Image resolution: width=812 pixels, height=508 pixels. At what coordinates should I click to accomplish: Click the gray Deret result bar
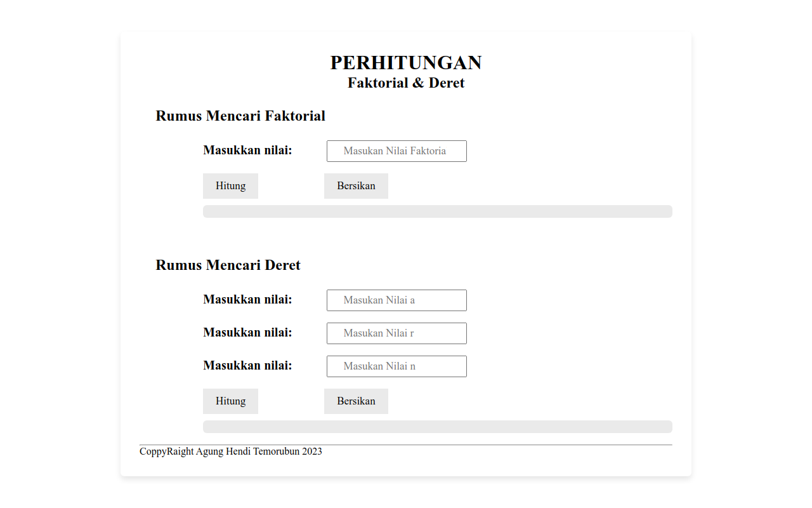[x=437, y=427]
